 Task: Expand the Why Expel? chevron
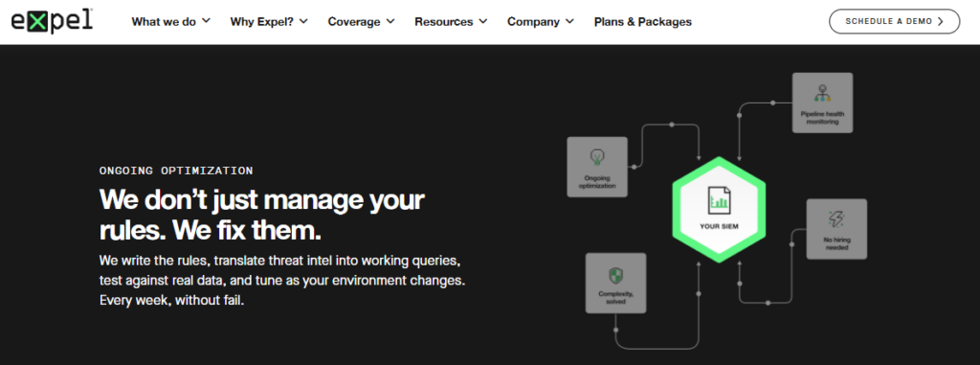(x=303, y=21)
